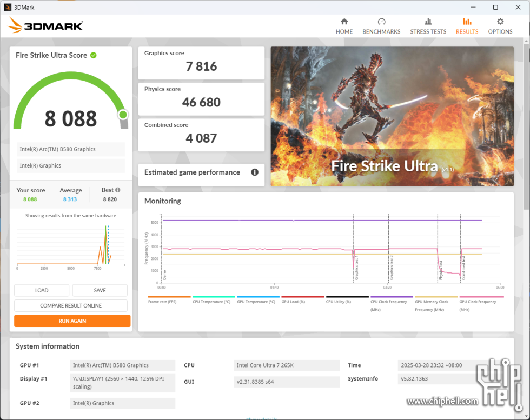
Task: Click Intel(R) Graphics field under score gauge
Action: (x=71, y=165)
